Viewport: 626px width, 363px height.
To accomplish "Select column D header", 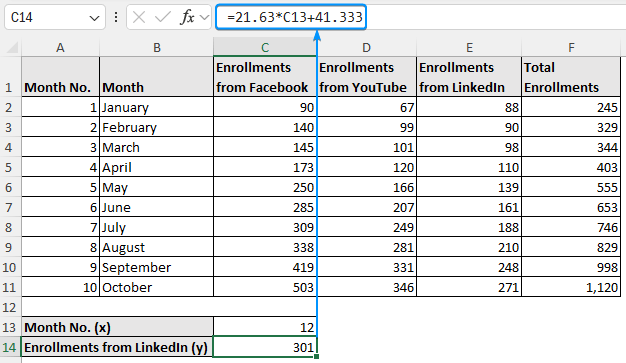I will point(366,48).
